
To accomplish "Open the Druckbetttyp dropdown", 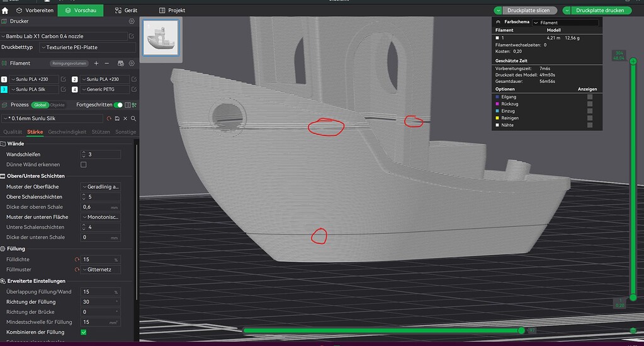I will click(x=88, y=47).
